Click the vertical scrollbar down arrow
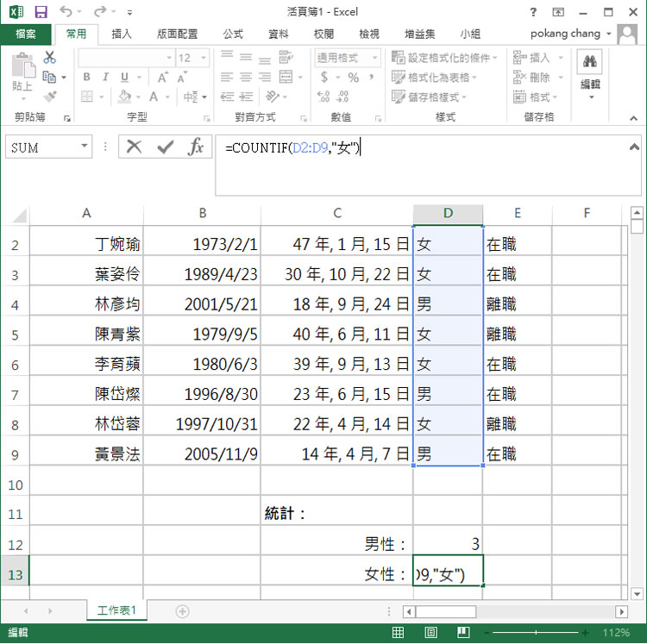The height and width of the screenshot is (644, 647). tap(637, 594)
